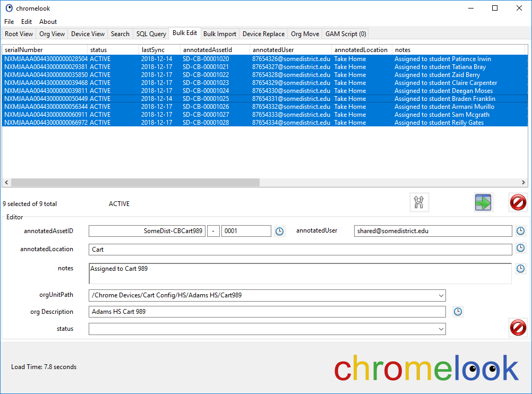Select the row for student Deegan Moses
This screenshot has width=532, height=394.
click(x=264, y=91)
